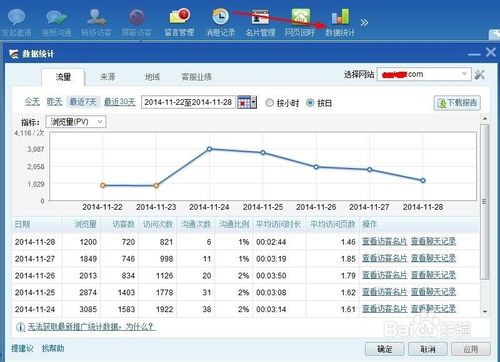Sort by the 沟通次数 column header
Viewport: 500px width, 362px height.
196,224
